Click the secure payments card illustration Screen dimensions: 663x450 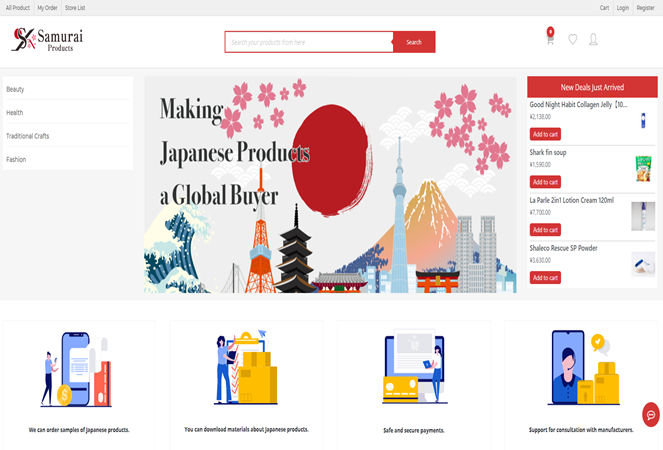(413, 368)
